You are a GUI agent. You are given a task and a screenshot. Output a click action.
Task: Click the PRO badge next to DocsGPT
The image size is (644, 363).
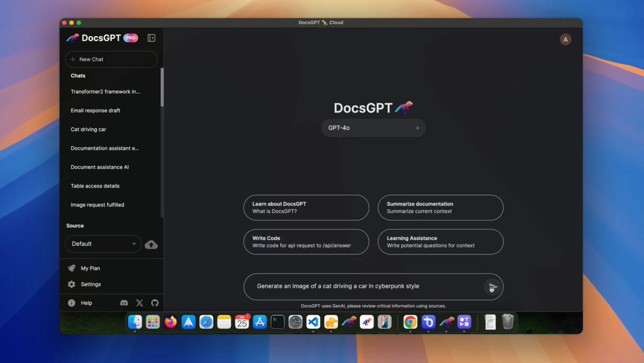pyautogui.click(x=131, y=38)
